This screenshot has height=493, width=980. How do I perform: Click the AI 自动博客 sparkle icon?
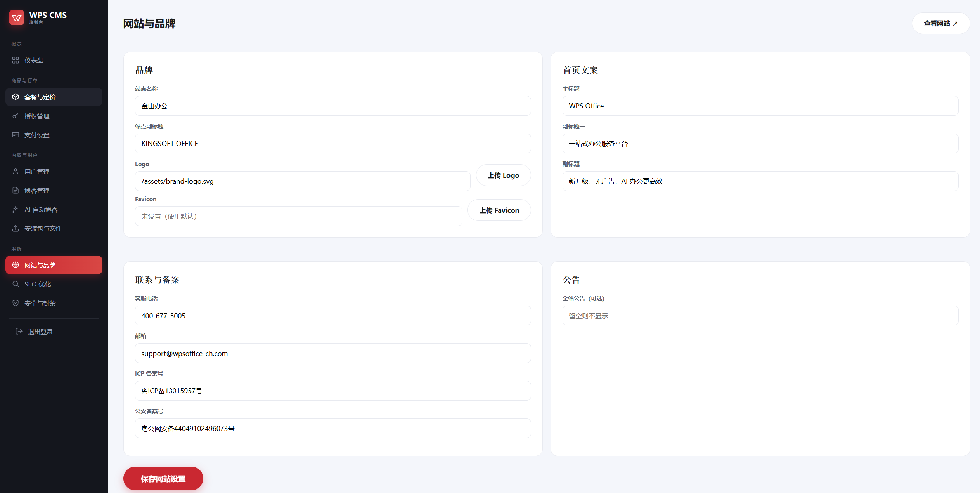[16, 209]
